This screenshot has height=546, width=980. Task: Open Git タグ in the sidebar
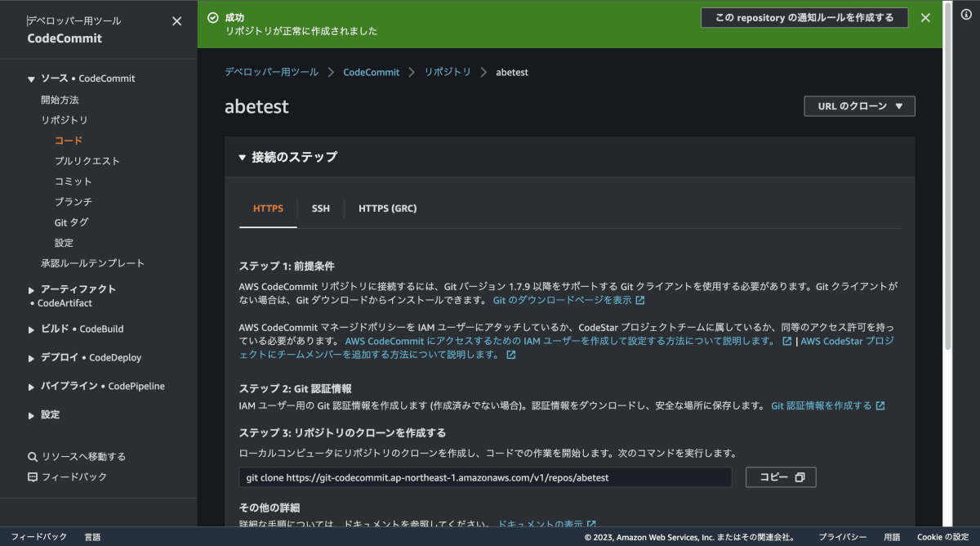pyautogui.click(x=72, y=222)
